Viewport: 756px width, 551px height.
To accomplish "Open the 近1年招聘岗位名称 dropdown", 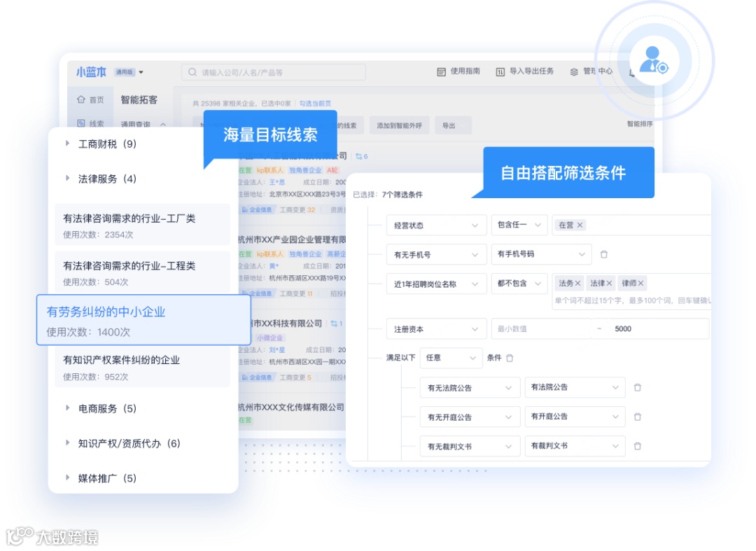I will (x=436, y=284).
